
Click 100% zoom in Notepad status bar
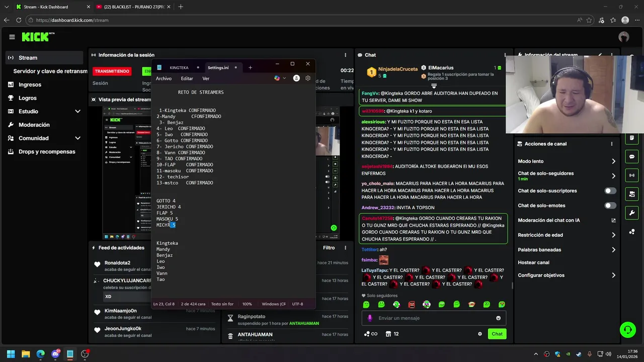[247, 304]
